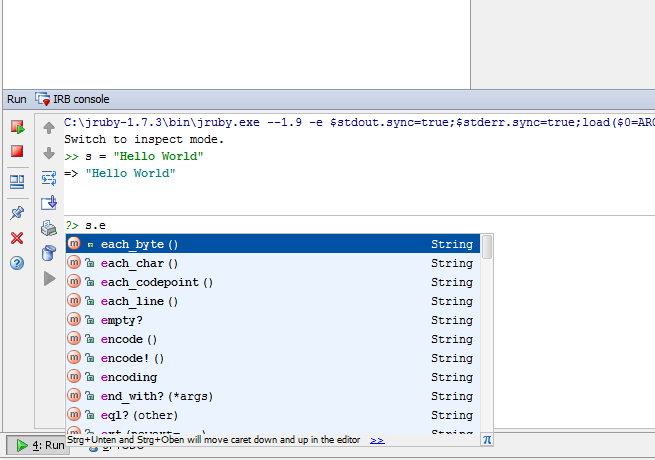655x460 pixels.
Task: Click the Rerun icon in the Run toolbar
Action: click(x=17, y=127)
